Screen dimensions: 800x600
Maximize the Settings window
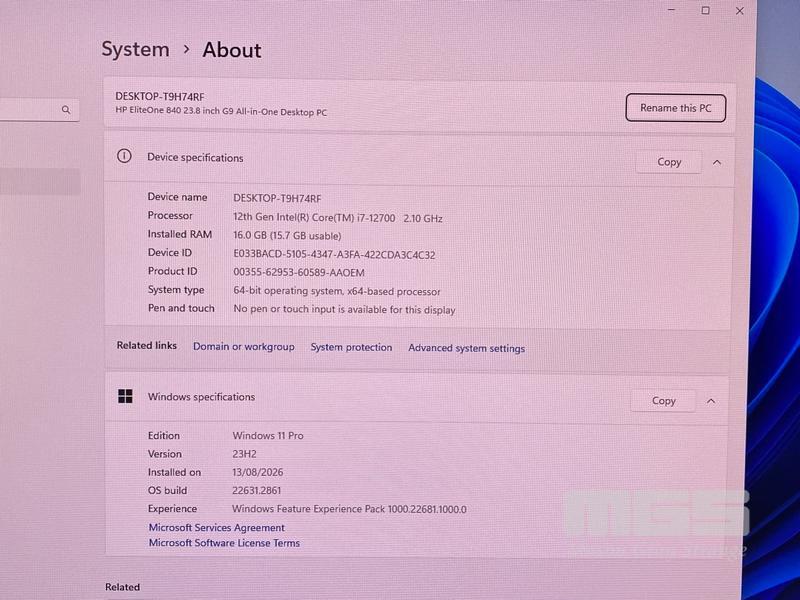pos(705,10)
